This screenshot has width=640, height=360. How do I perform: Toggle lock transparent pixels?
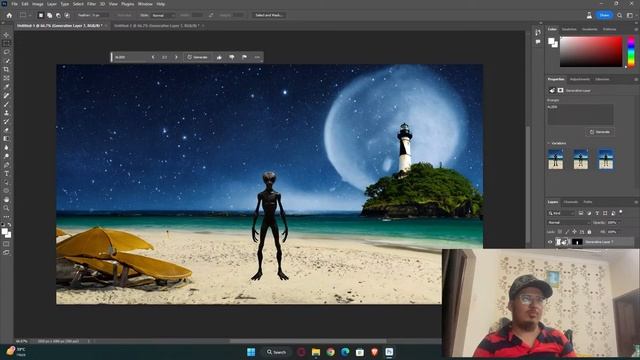[x=560, y=232]
